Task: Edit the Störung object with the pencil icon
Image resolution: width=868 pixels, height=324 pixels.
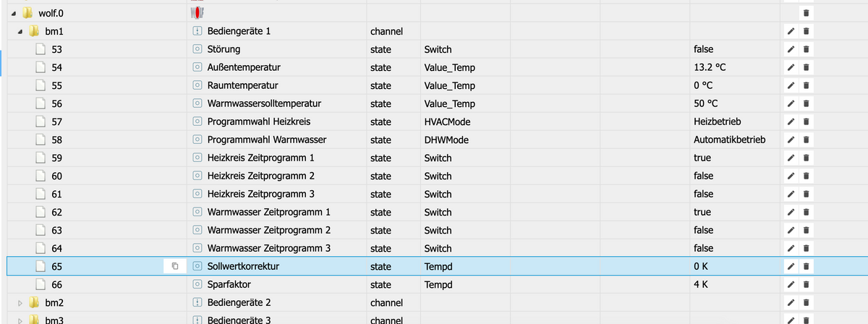Action: pos(793,50)
